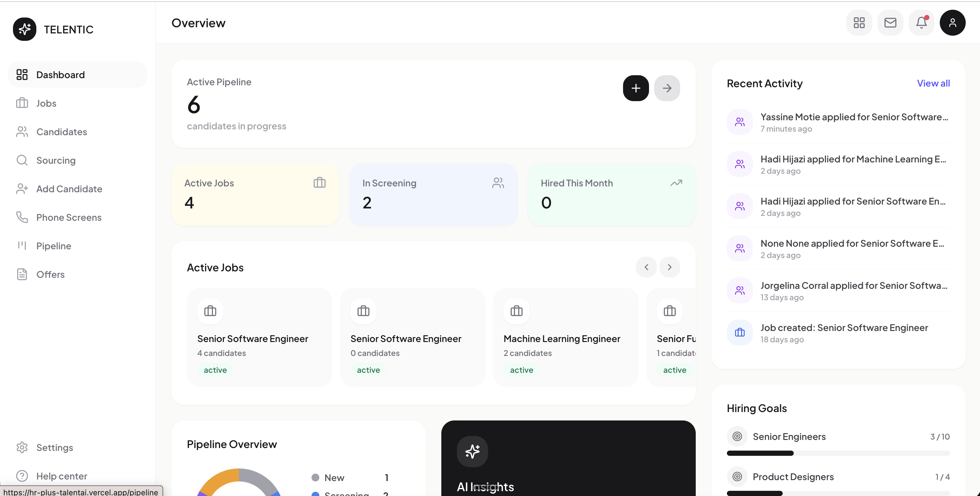Open Phone Screens page
Screen dimensions: 980x496
pos(69,218)
